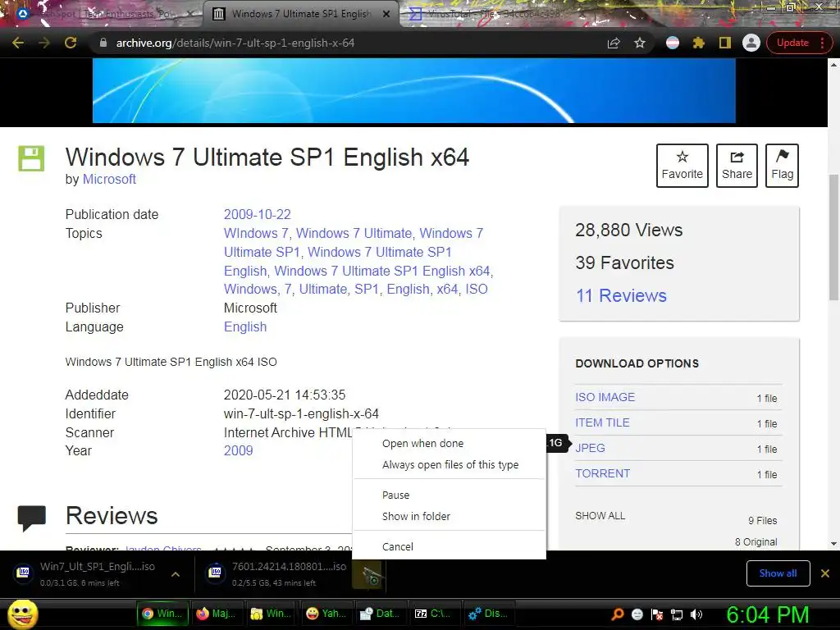Click the 7601.24214.180801....iso download item

(x=276, y=573)
